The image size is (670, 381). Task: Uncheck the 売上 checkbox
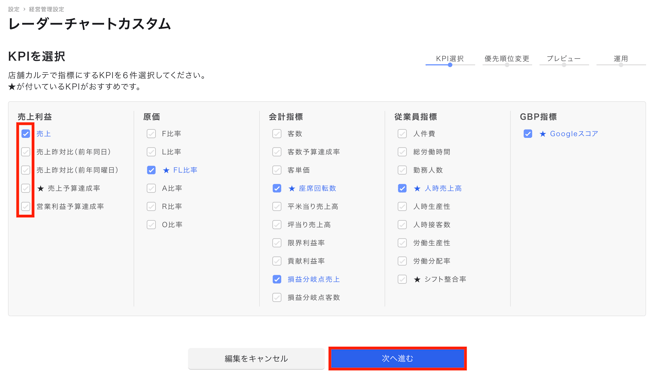pos(26,134)
